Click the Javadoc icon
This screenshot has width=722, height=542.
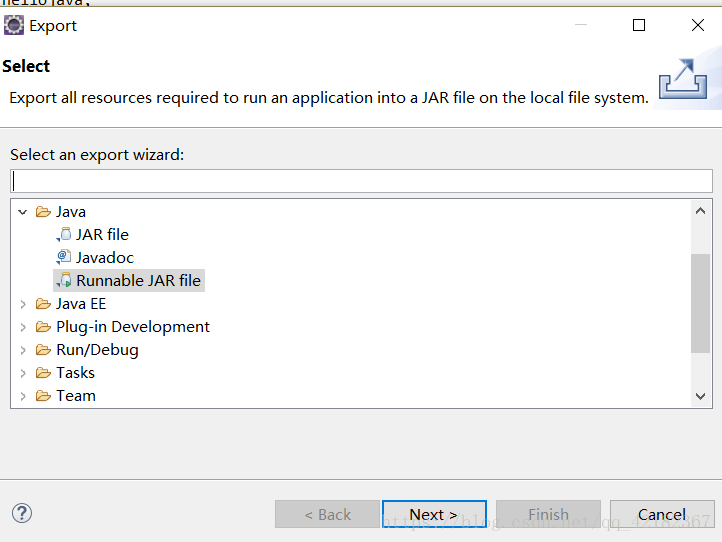pos(64,257)
